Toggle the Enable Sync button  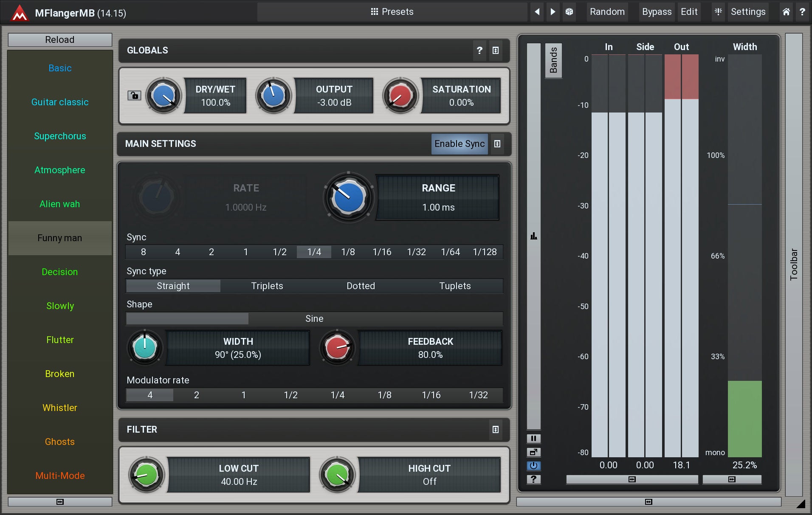459,144
